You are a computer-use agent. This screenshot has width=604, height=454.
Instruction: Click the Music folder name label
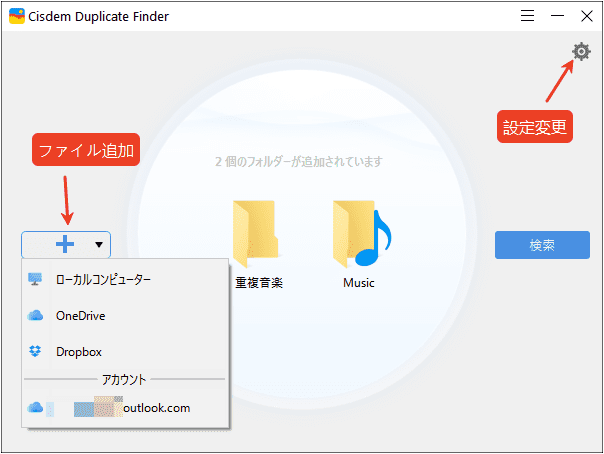pyautogui.click(x=359, y=283)
